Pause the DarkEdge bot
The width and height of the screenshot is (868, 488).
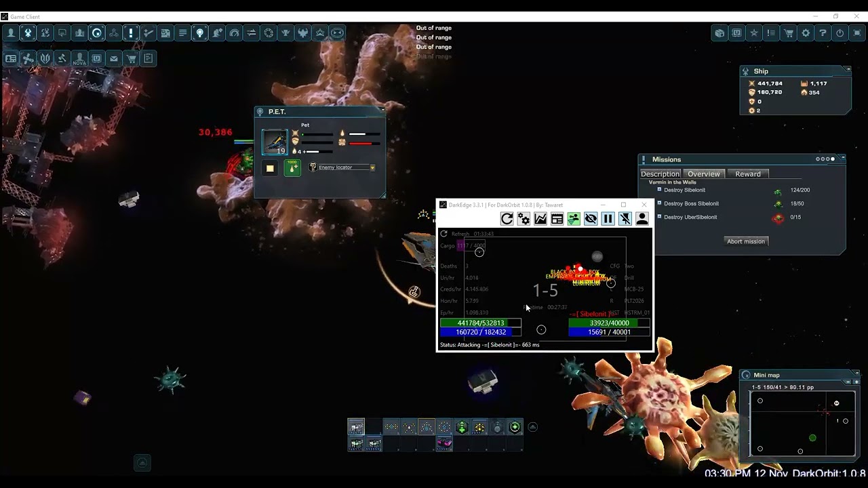click(608, 218)
